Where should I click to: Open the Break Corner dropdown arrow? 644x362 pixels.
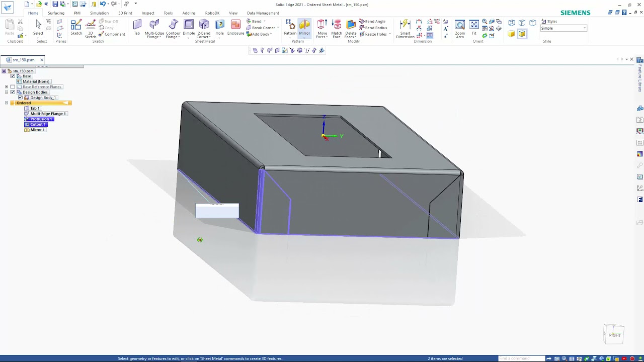click(278, 28)
